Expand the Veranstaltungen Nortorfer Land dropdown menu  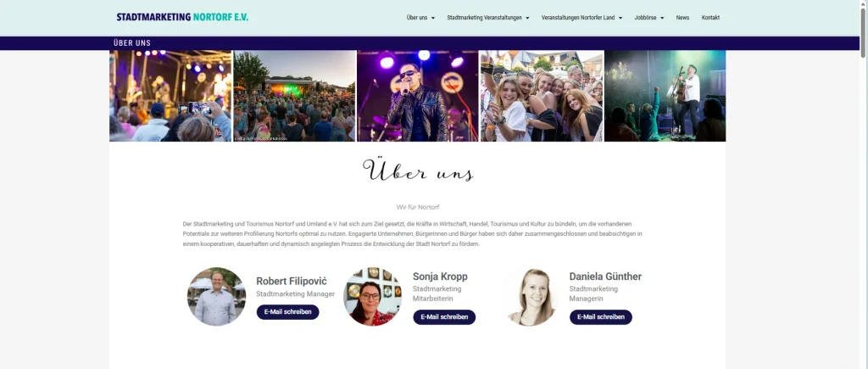[x=581, y=18]
